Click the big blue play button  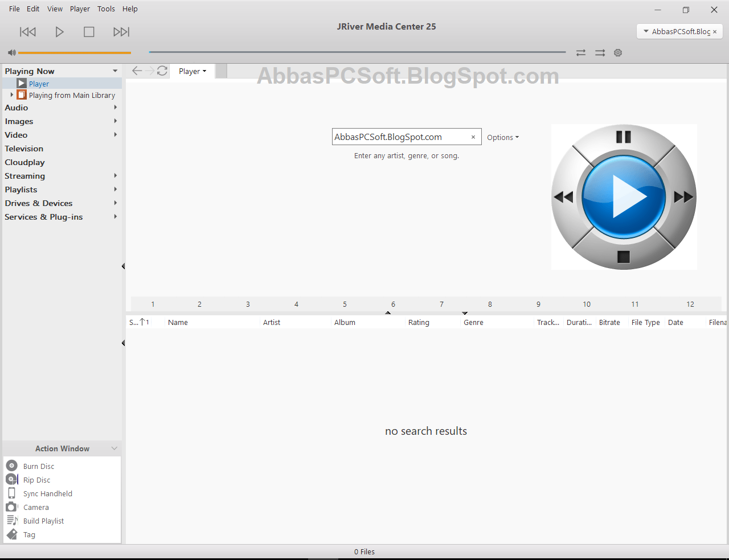pos(624,197)
